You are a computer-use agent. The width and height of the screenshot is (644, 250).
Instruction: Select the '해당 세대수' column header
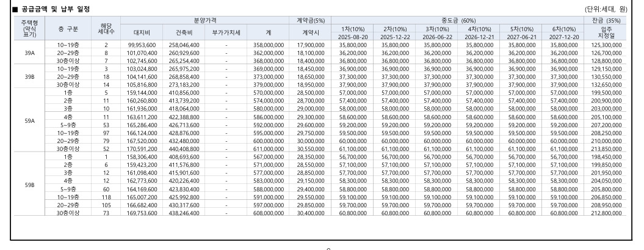coord(106,28)
